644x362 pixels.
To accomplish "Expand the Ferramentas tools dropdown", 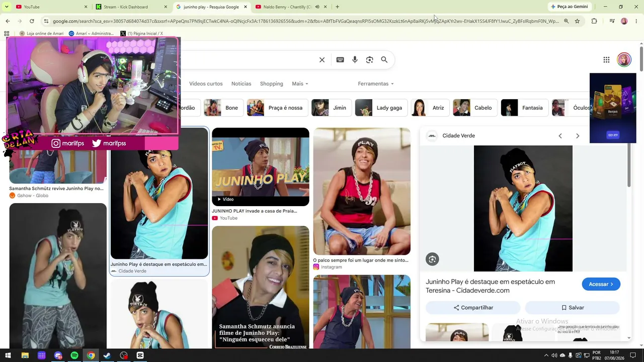I will point(376,83).
